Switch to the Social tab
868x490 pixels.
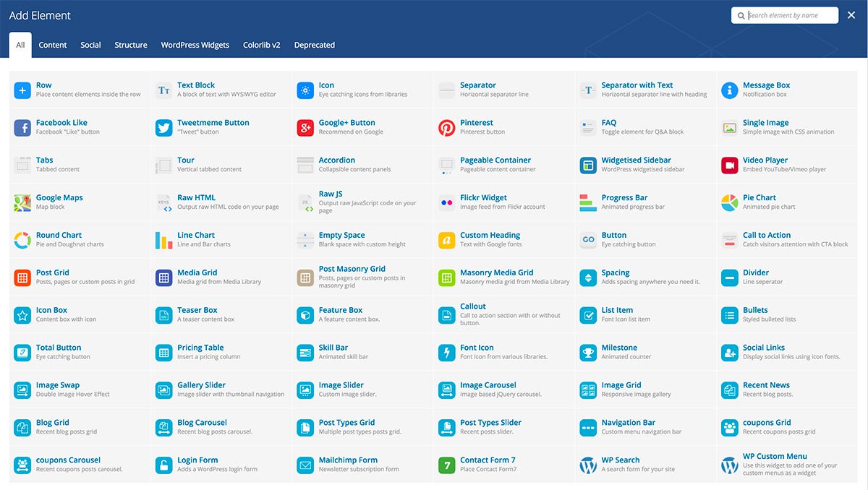click(90, 45)
